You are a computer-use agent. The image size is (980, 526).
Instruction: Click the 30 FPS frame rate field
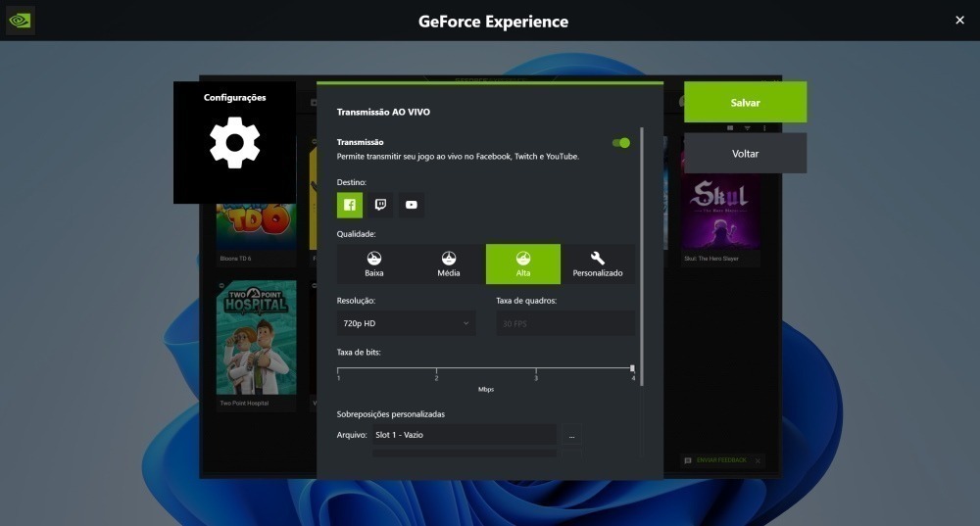[565, 323]
